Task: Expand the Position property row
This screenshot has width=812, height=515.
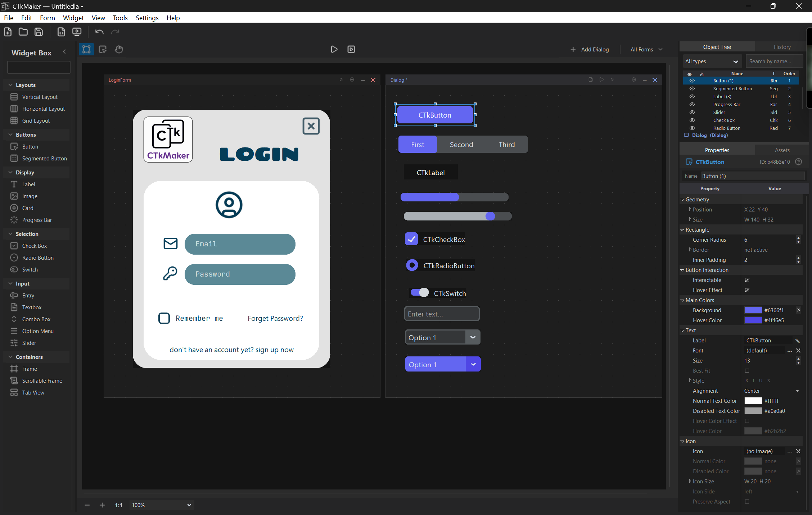Action: [x=690, y=209]
